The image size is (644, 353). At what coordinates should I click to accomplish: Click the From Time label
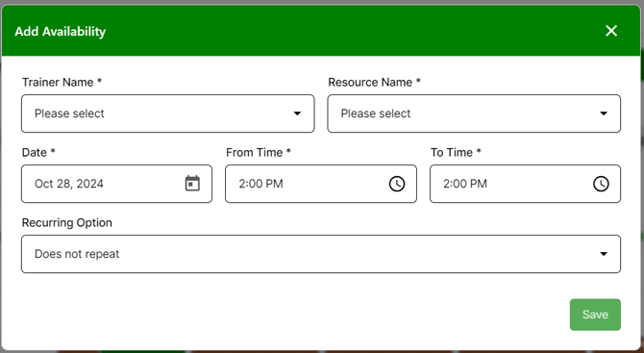click(259, 153)
